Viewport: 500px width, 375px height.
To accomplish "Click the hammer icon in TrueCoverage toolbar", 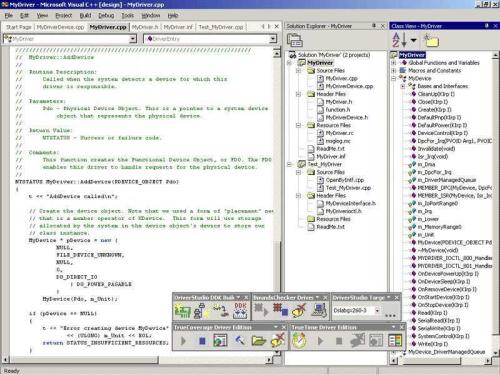I will click(x=239, y=340).
